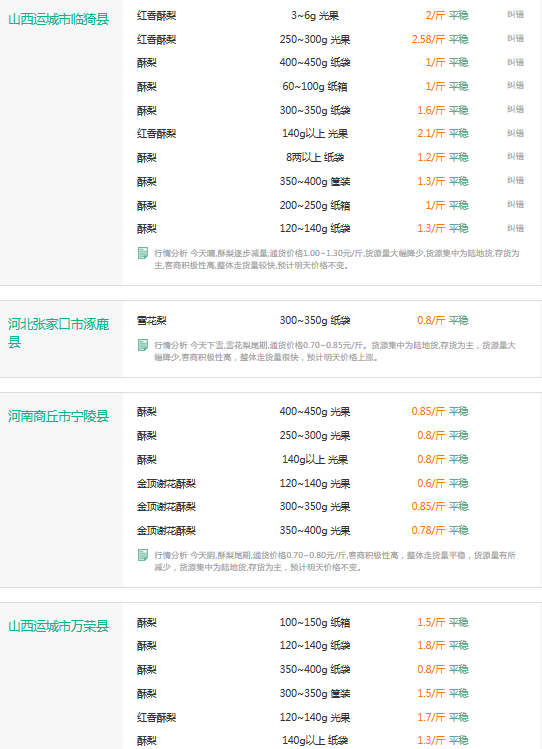The height and width of the screenshot is (749, 542).
Task: Click the 2.58/斤 price of 红香酥梨
Action: point(428,39)
